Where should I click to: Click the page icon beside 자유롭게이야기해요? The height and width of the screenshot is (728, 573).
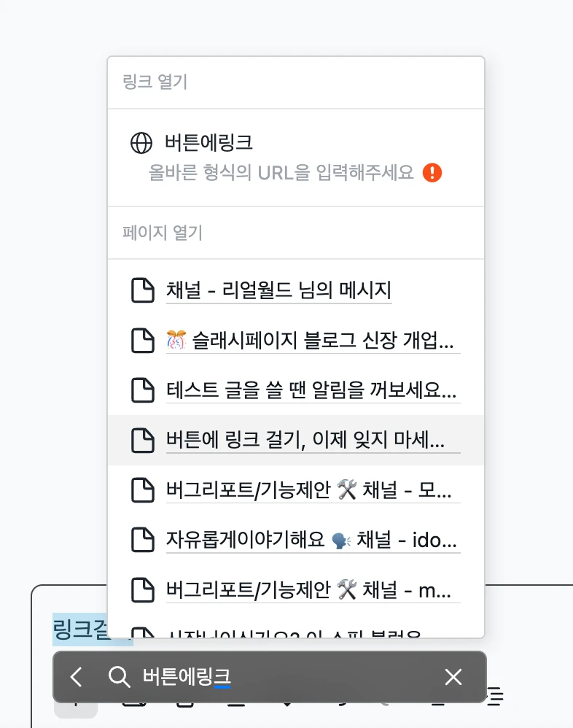(143, 540)
